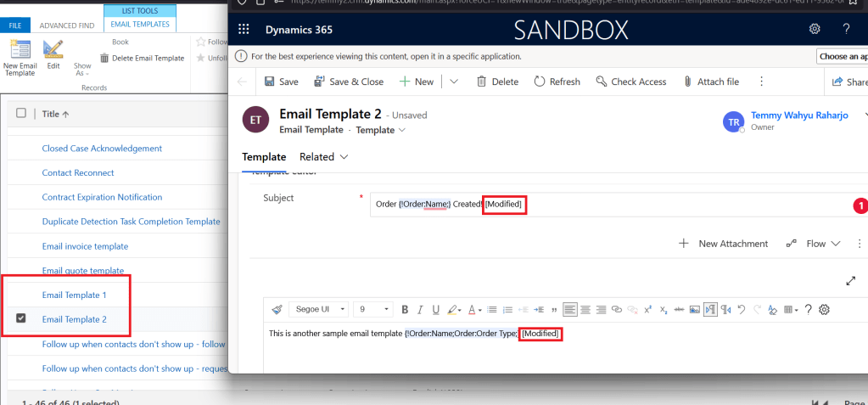Open the FILE tab in ribbon
This screenshot has width=868, height=405.
15,25
